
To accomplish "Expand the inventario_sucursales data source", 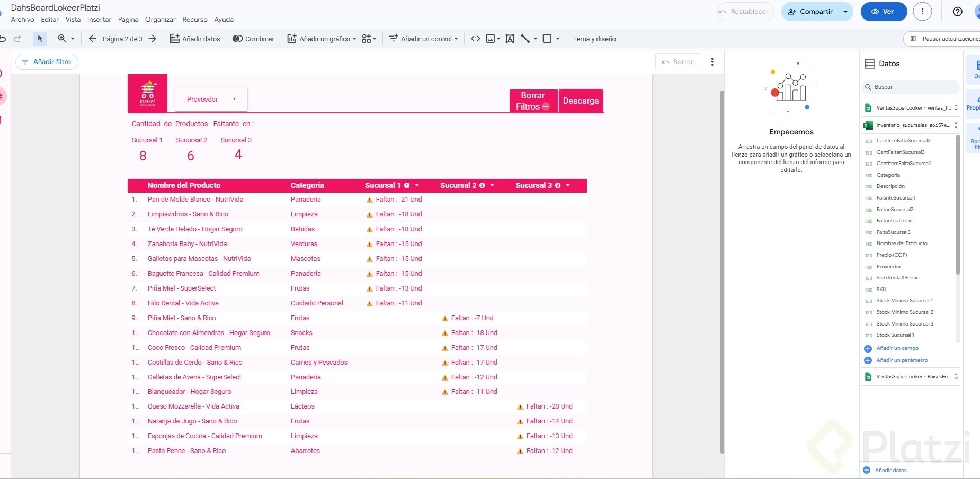I will (956, 125).
